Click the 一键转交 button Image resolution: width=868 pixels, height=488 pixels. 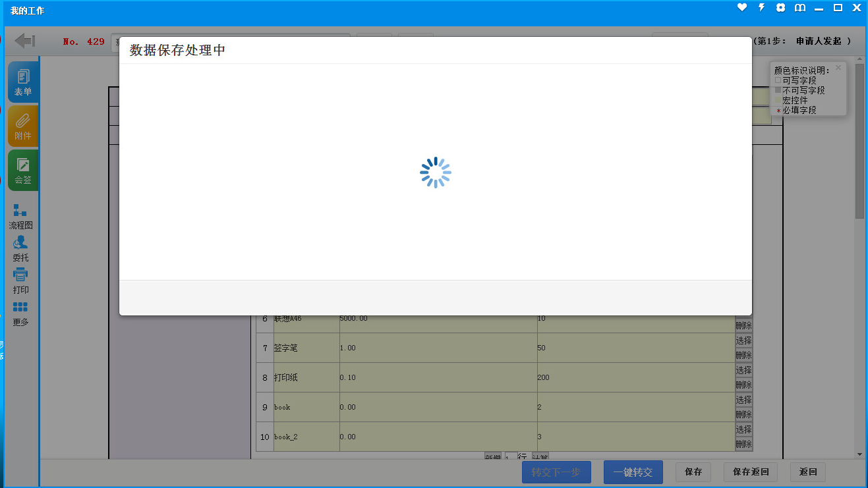tap(633, 472)
